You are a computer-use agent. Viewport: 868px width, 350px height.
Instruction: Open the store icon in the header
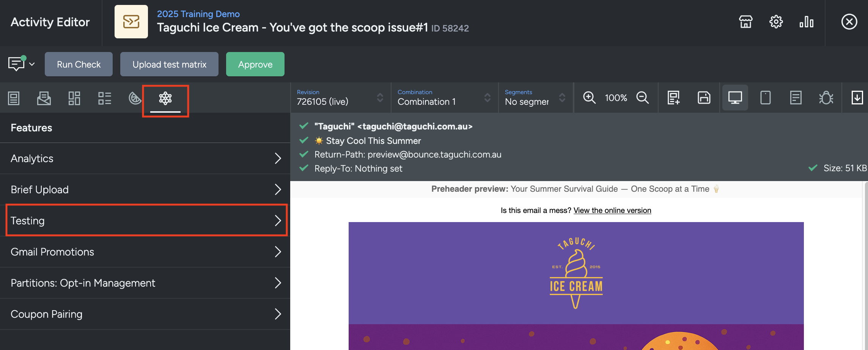[x=745, y=22]
